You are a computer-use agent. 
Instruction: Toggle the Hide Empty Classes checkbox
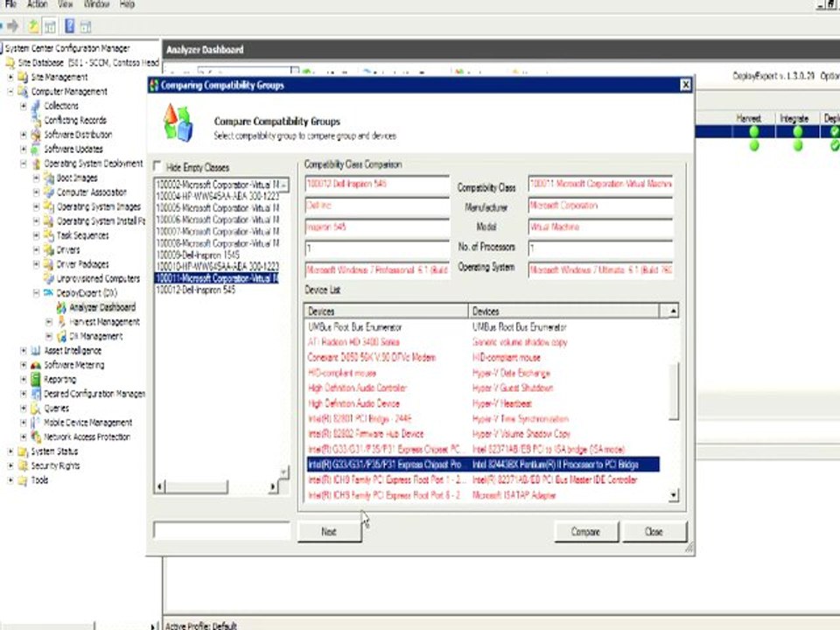pos(157,165)
